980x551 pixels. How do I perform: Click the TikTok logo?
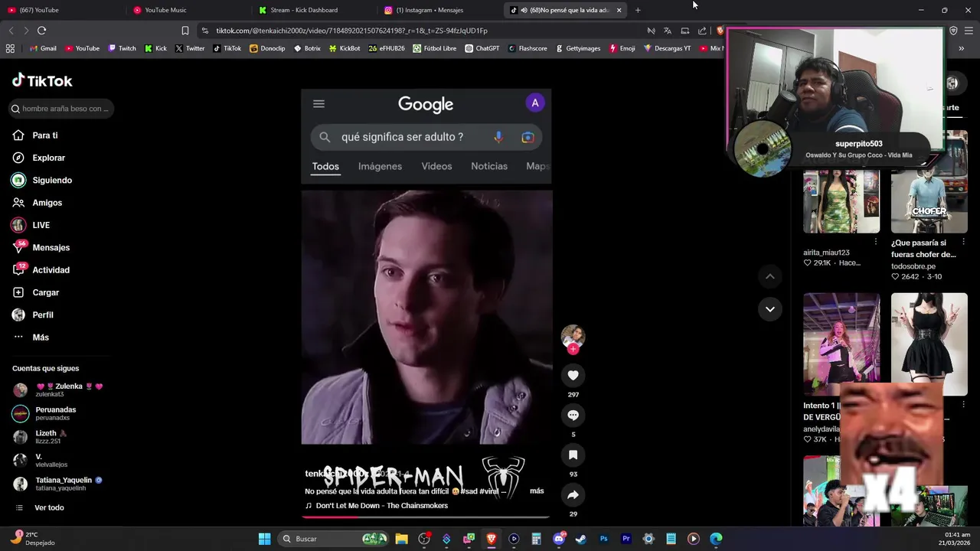click(x=42, y=80)
